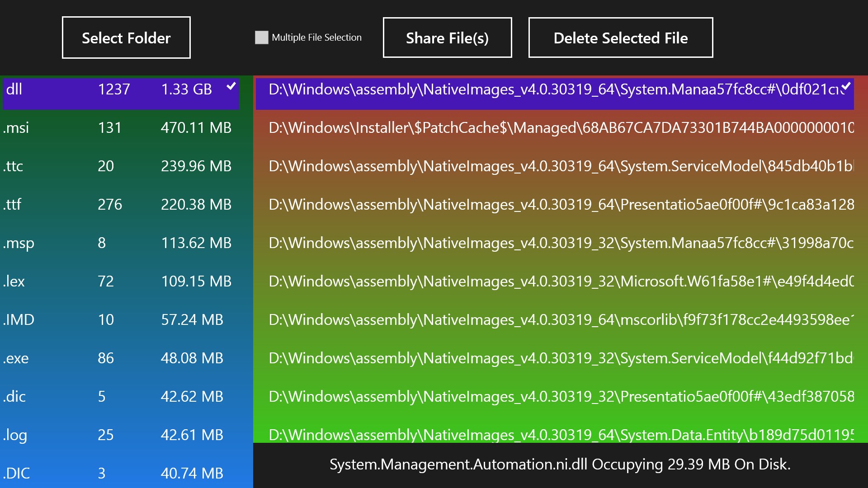Select the .lex extension row
Viewport: 868px width, 488px height.
point(120,281)
